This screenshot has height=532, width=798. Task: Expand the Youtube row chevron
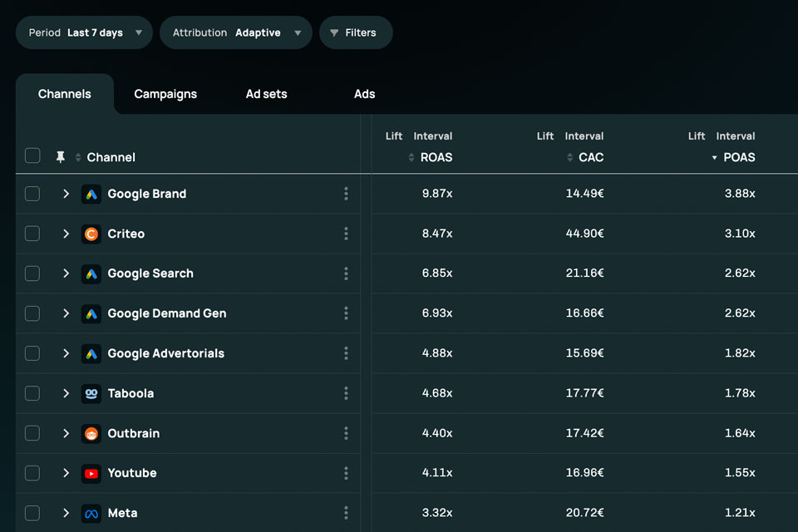(x=66, y=473)
